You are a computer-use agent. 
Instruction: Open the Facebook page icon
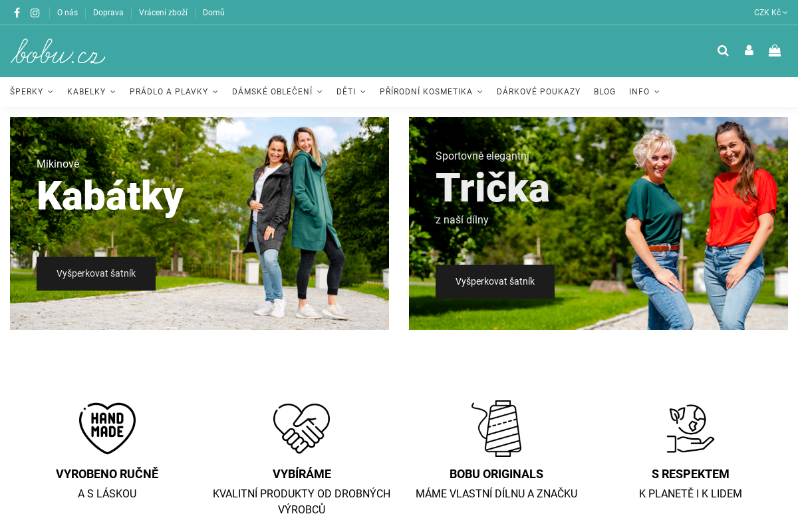[17, 13]
